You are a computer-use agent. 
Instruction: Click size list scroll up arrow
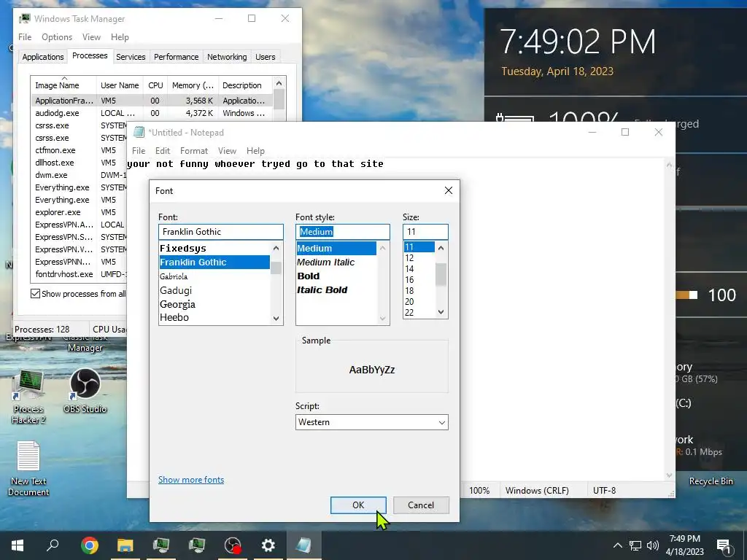click(x=441, y=248)
